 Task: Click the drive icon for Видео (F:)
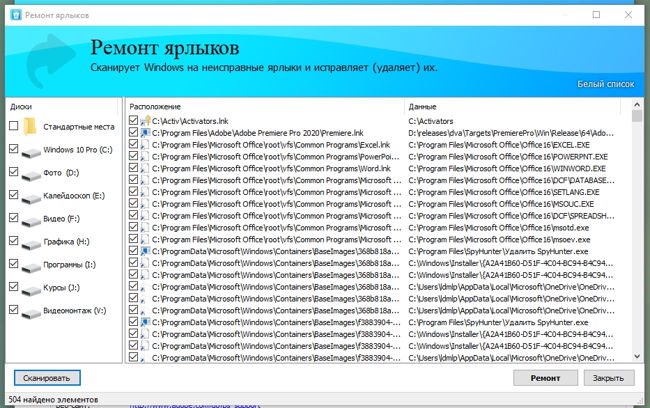pyautogui.click(x=31, y=222)
